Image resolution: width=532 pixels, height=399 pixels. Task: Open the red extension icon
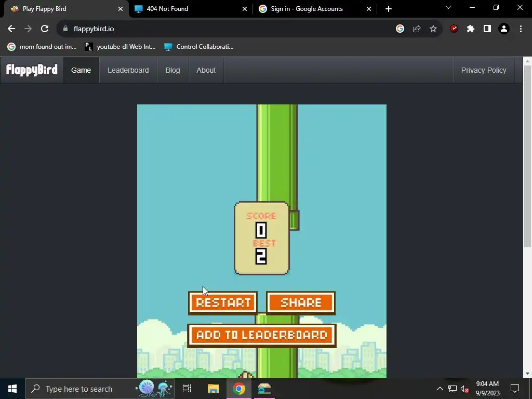(x=454, y=29)
